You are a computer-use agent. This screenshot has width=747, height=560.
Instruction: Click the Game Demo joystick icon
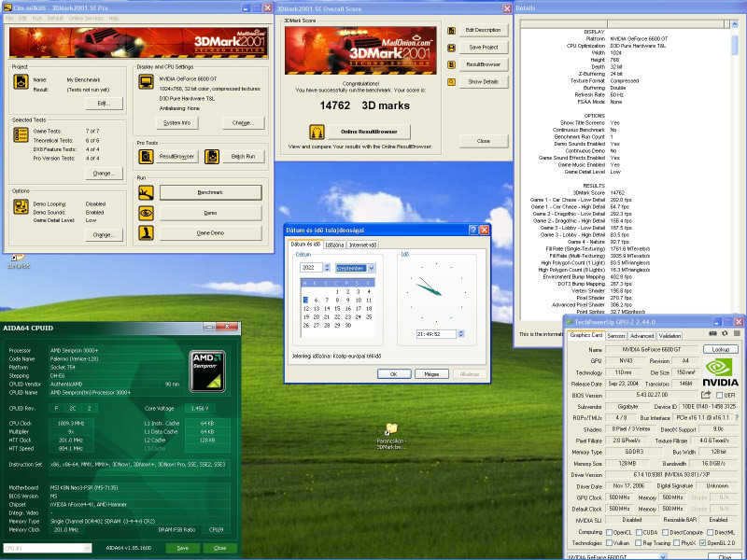tap(146, 232)
